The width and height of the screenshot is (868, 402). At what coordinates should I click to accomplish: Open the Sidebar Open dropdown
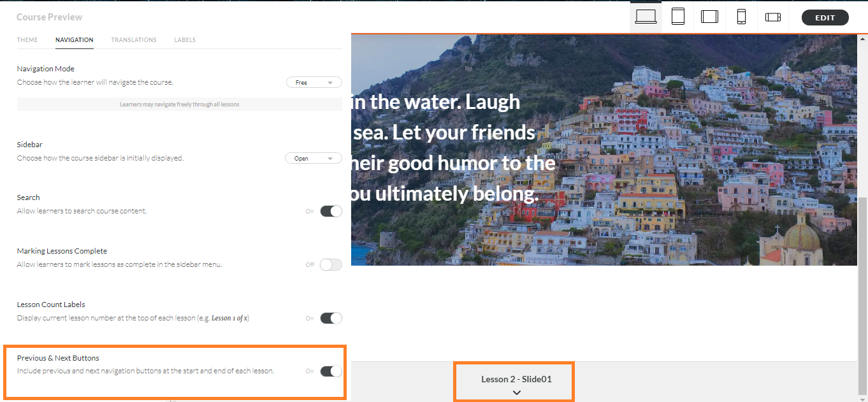coord(314,159)
